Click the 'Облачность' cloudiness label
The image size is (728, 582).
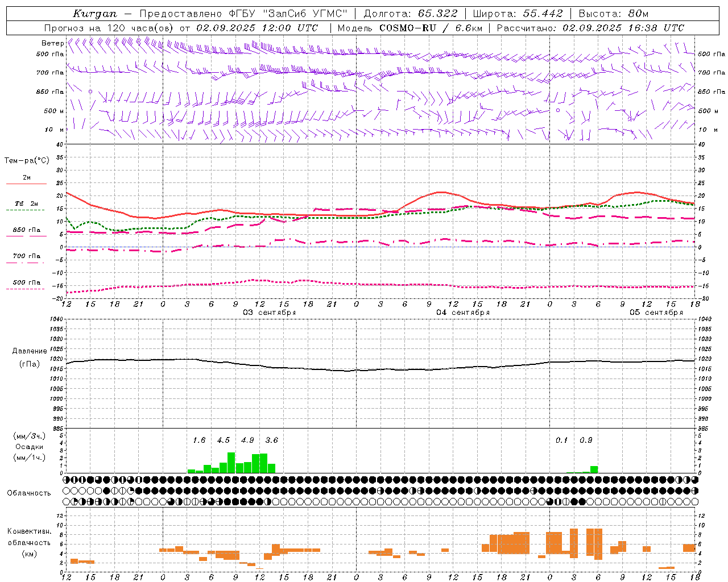coord(29,493)
